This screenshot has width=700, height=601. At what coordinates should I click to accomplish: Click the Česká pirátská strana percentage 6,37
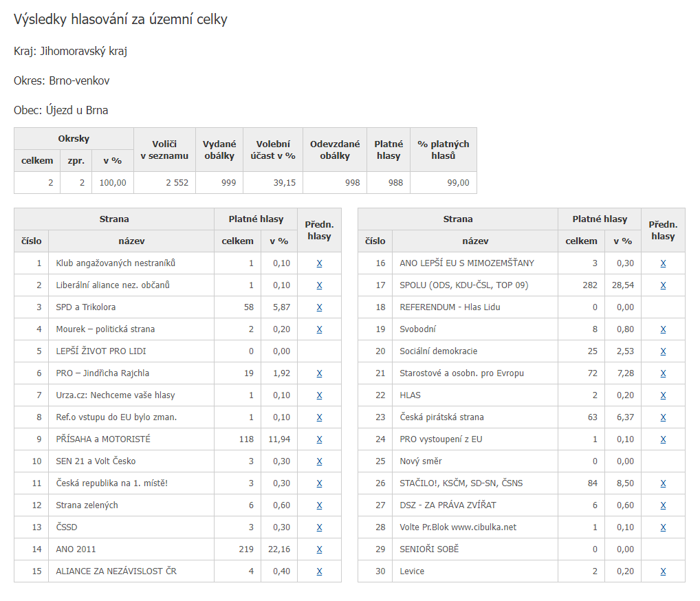[x=625, y=417]
